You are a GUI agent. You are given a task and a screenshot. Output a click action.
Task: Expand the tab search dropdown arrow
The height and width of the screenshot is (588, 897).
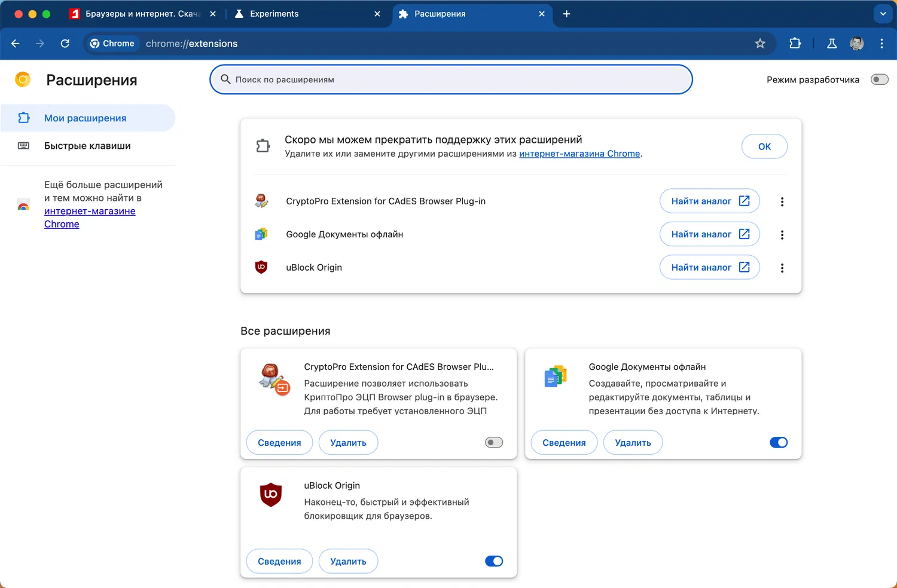point(883,14)
